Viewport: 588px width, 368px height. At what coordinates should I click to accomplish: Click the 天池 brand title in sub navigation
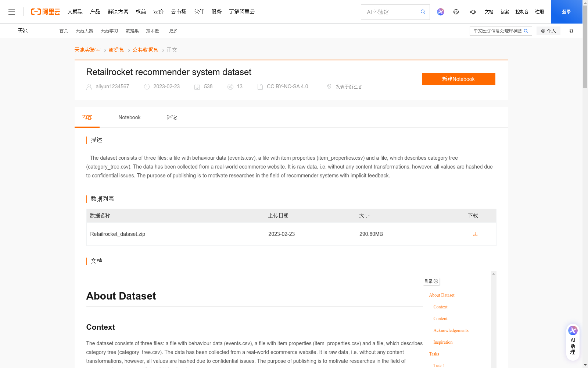(23, 31)
